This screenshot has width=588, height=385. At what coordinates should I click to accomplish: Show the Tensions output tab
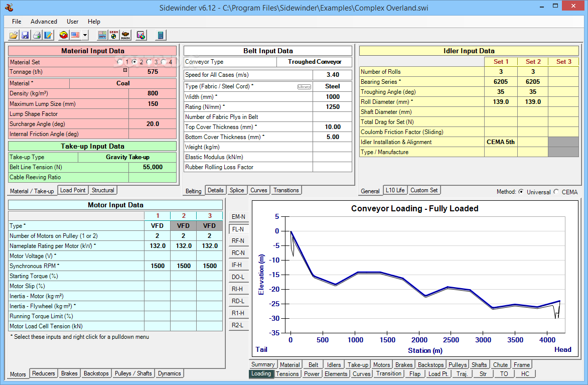(287, 374)
